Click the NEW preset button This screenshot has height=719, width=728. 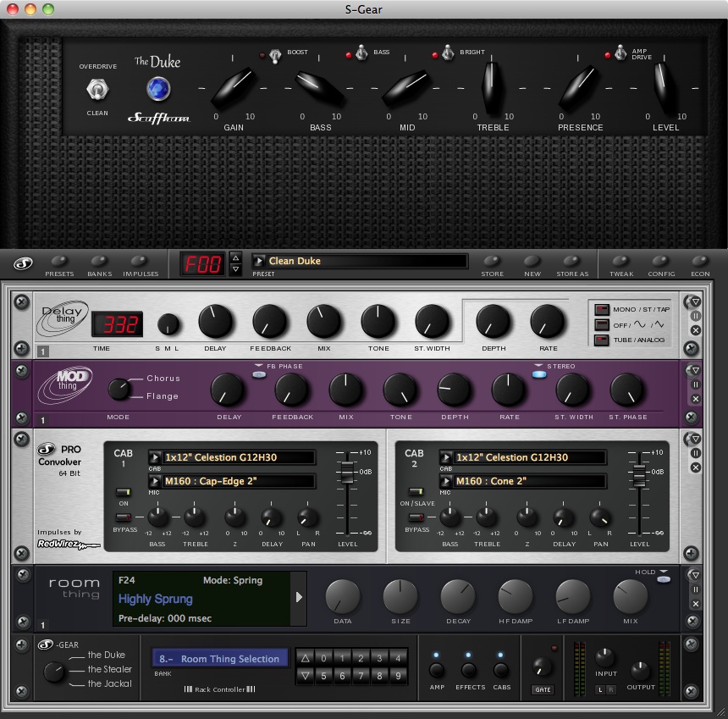[x=532, y=261]
